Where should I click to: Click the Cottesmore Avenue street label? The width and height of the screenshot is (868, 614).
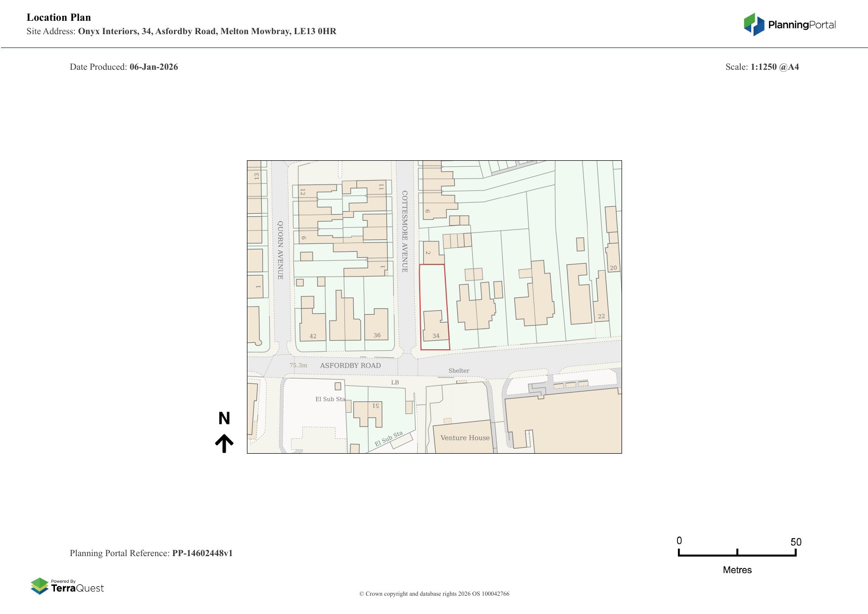(x=405, y=232)
